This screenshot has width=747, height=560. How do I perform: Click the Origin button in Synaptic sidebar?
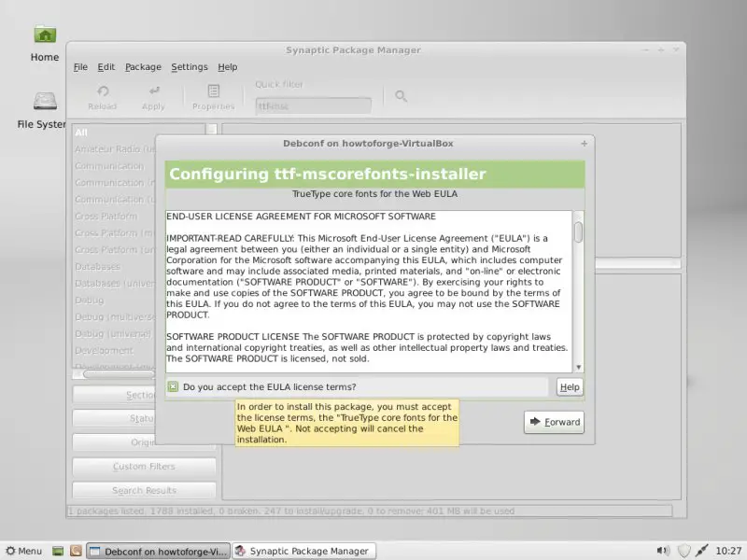click(114, 442)
